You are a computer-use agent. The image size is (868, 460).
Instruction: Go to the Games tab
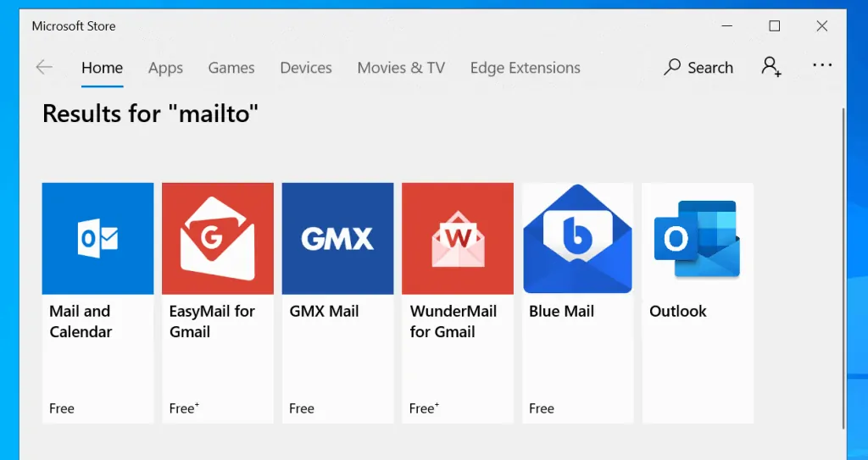[231, 68]
